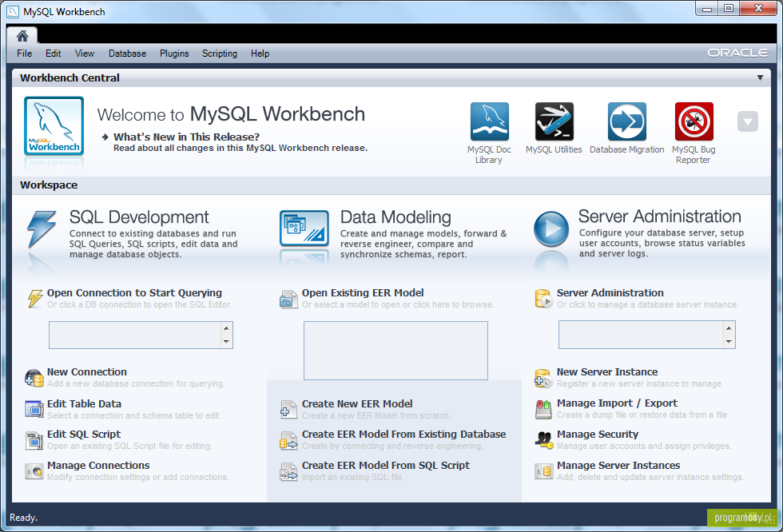Expand more shortcuts dropdown next to Bug Reporter
Screen dimensions: 783x532
[748, 121]
